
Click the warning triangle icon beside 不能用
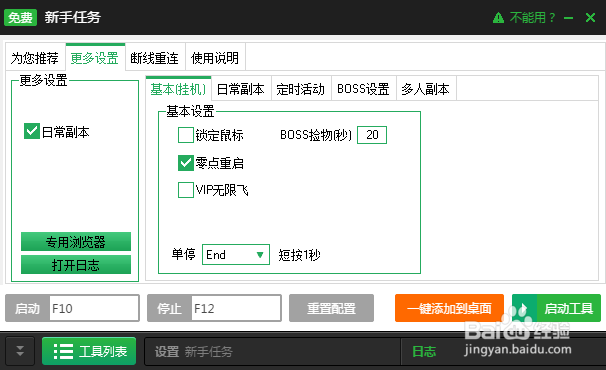(499, 18)
